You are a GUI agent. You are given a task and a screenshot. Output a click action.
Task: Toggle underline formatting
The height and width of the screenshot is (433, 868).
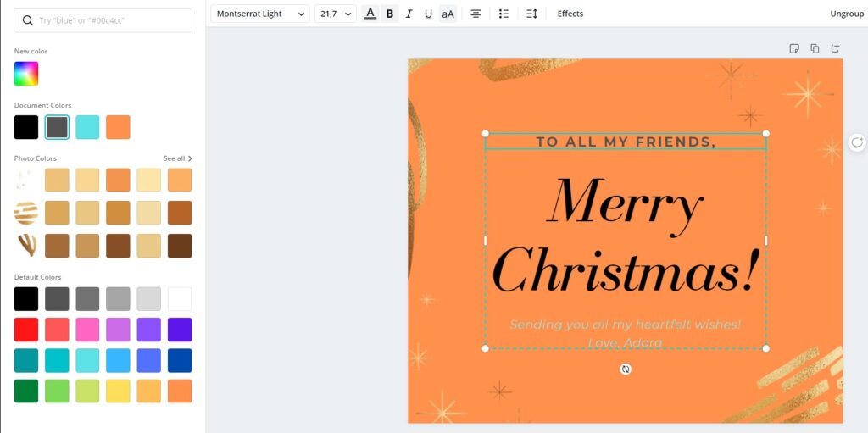point(428,14)
